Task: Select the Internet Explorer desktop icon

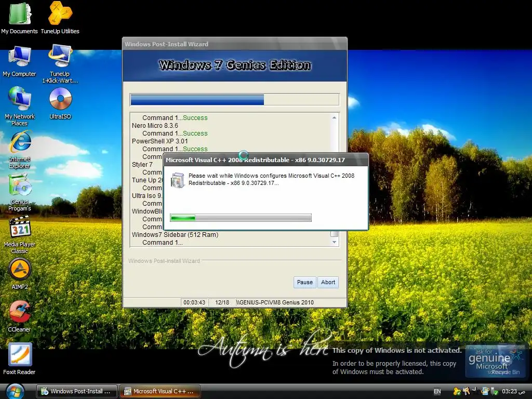Action: pyautogui.click(x=19, y=150)
